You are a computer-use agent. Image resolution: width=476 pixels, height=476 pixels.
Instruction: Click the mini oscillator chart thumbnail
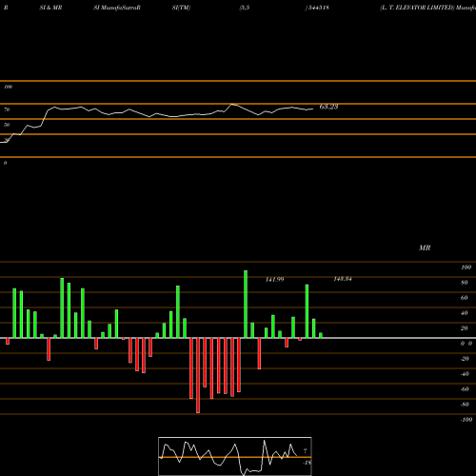235,456
